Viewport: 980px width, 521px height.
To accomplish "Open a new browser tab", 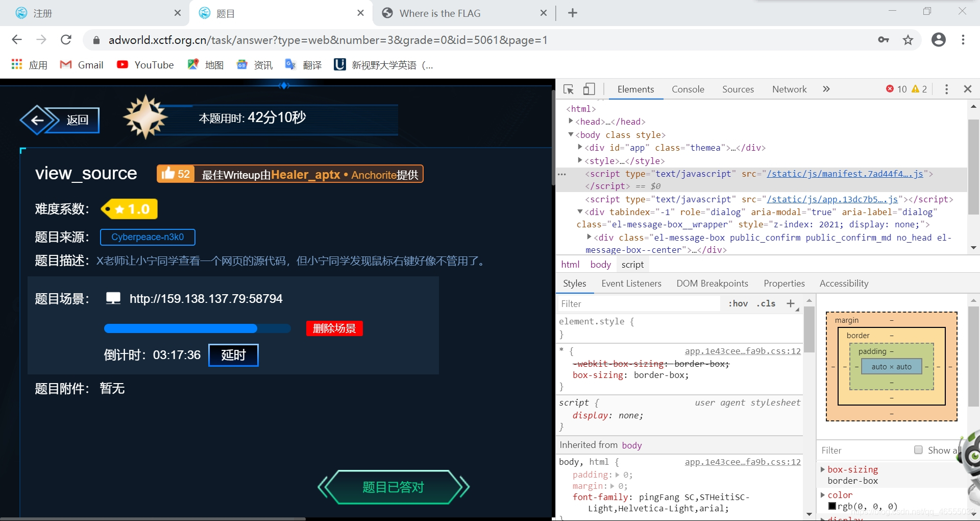I will (573, 13).
